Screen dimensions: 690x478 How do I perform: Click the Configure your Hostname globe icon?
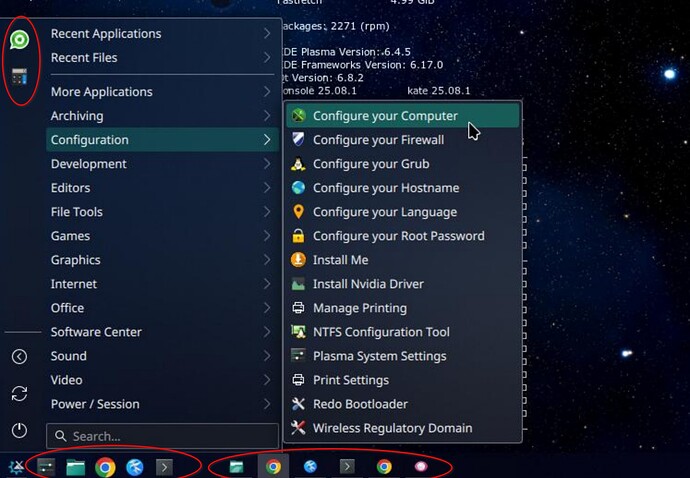pos(298,188)
